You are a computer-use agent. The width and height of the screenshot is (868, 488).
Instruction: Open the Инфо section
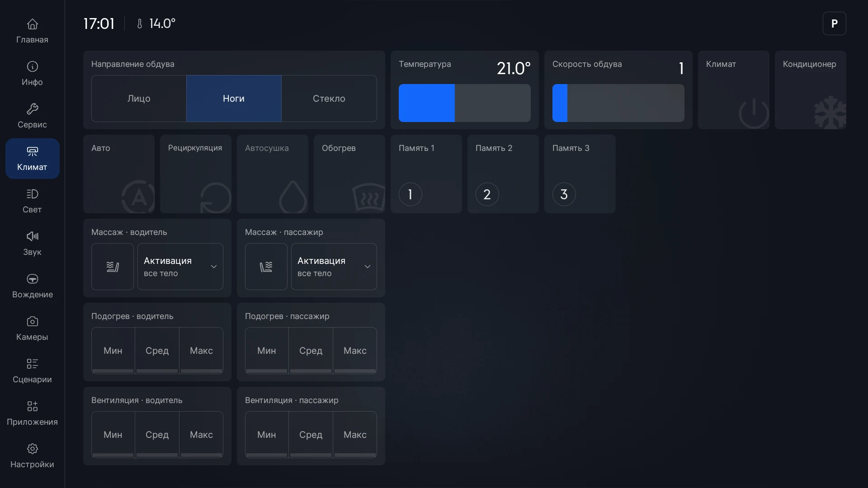click(x=32, y=74)
